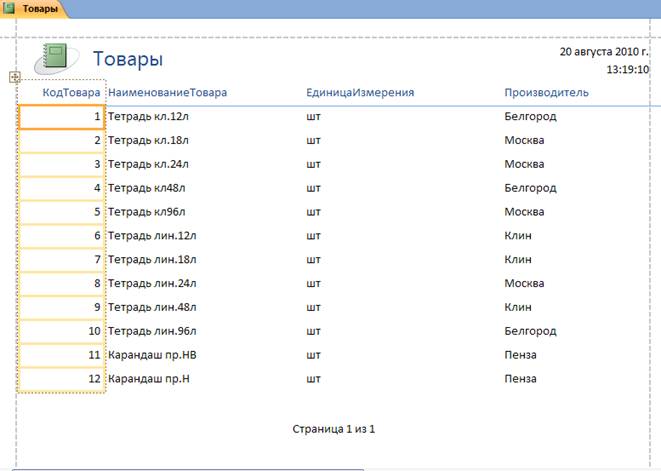Select the ЕдиницаИзмерения column header
Screen dimensions: 661x471
[x=360, y=92]
